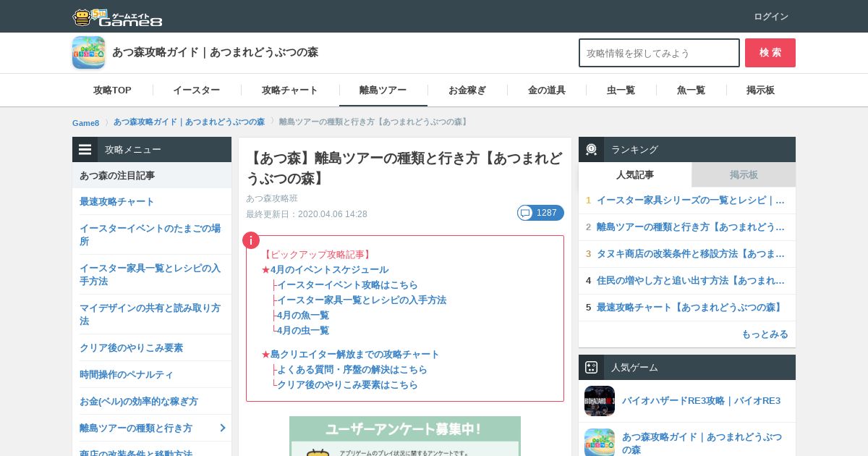The image size is (868, 456).
Task: Open 4月のイベントスケジュール link in pickup box
Action: tap(329, 270)
